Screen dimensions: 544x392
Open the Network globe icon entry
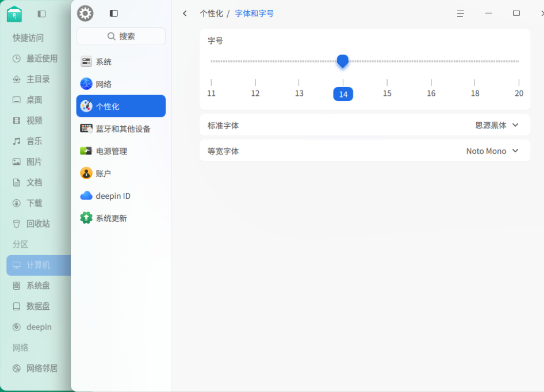86,84
